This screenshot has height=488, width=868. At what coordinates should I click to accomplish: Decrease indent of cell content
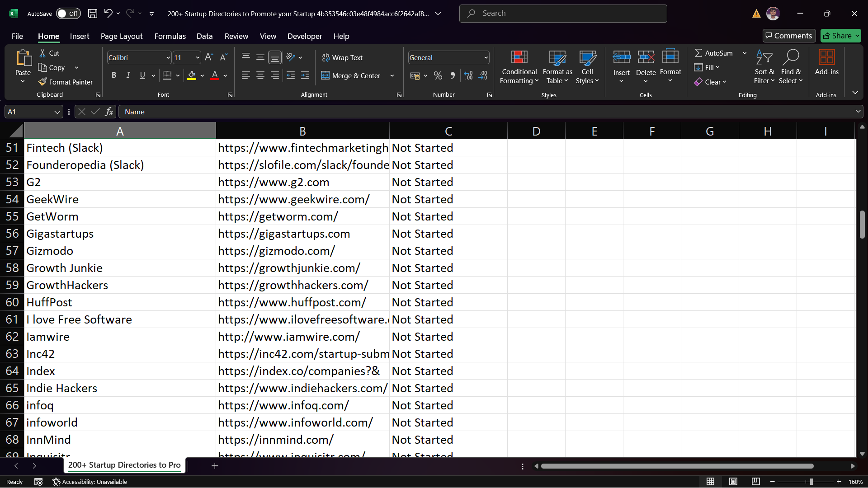coord(291,75)
